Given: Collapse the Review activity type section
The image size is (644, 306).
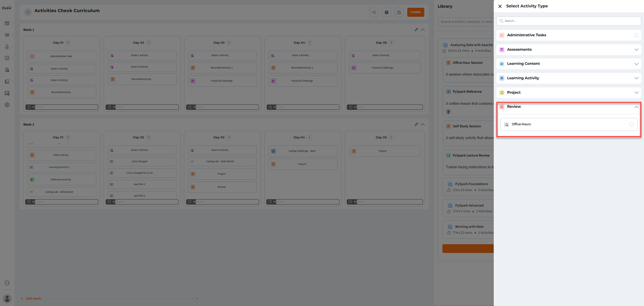Looking at the screenshot, I should click(x=636, y=107).
